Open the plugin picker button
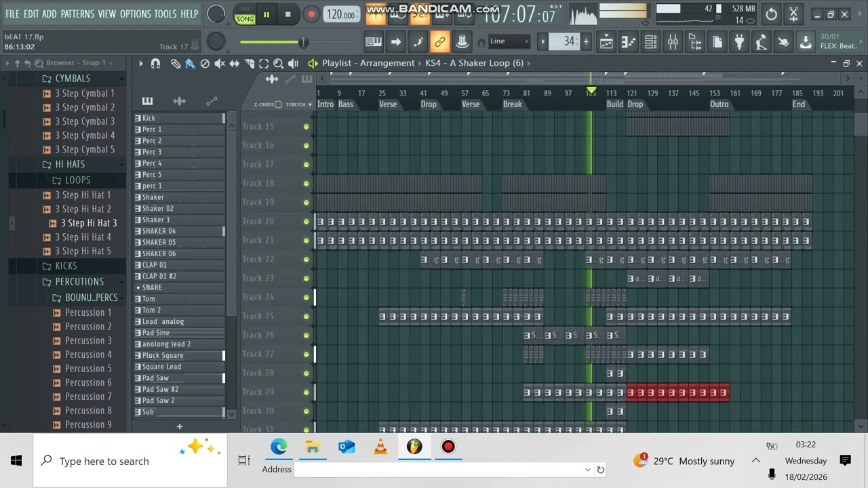 (x=739, y=42)
